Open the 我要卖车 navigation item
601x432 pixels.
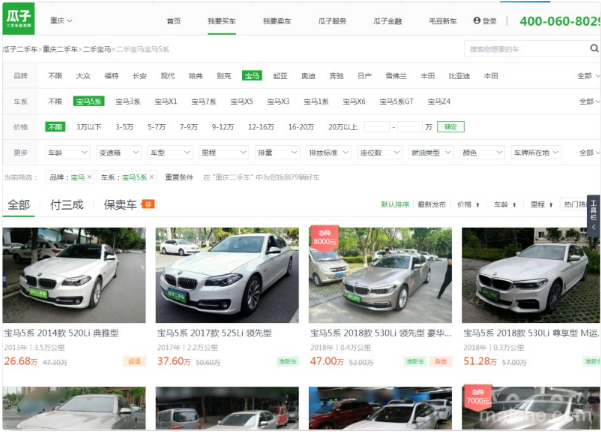point(277,21)
